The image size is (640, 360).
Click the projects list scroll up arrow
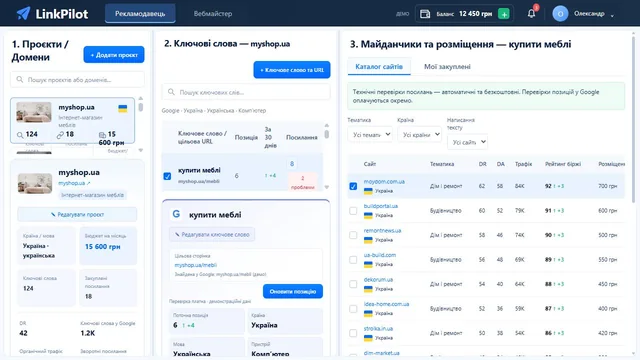tap(141, 98)
